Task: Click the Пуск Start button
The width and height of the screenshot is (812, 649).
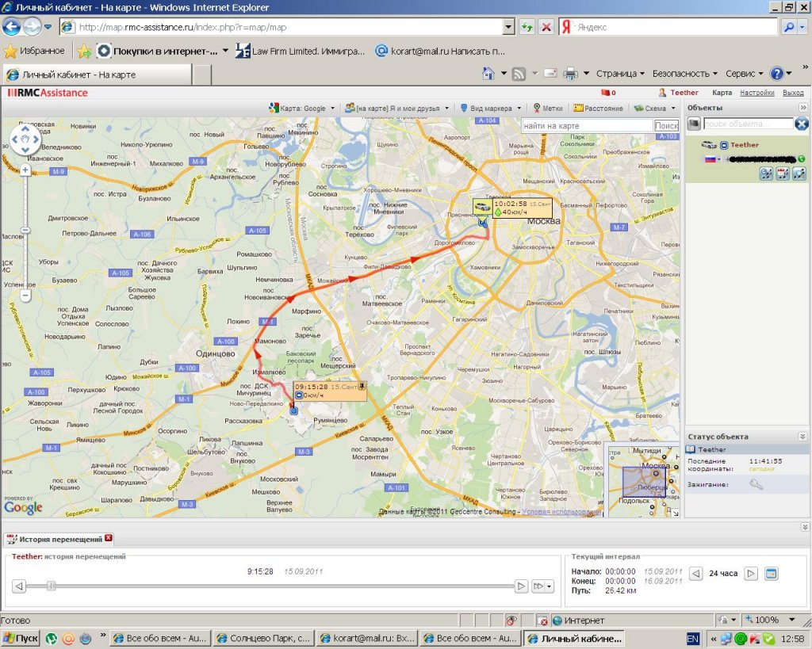Action: [x=21, y=639]
